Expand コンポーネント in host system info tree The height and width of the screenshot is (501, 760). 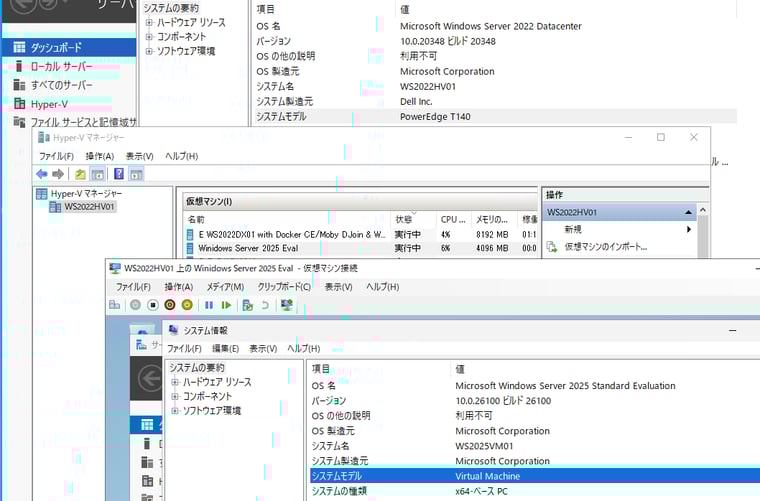(149, 36)
